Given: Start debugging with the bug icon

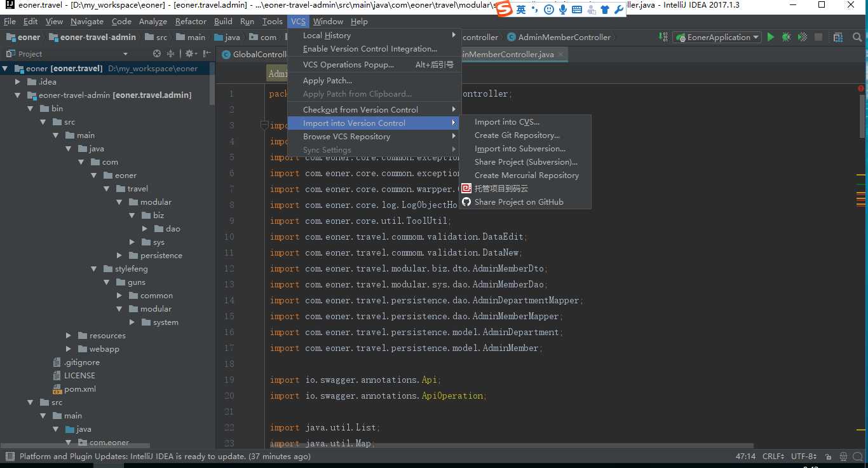Looking at the screenshot, I should pos(787,38).
